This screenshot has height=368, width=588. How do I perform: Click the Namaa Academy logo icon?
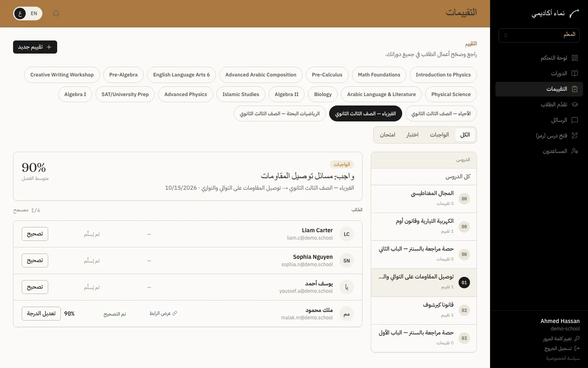point(574,13)
